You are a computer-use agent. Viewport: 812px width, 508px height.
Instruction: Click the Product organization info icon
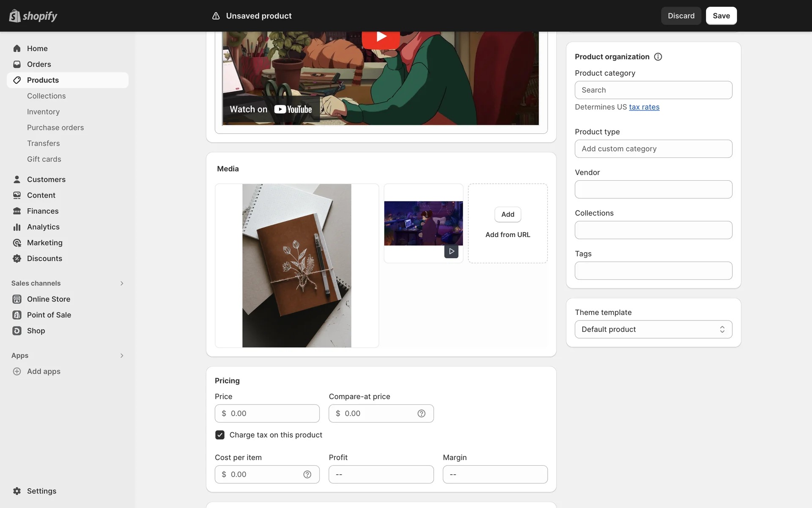[658, 57]
